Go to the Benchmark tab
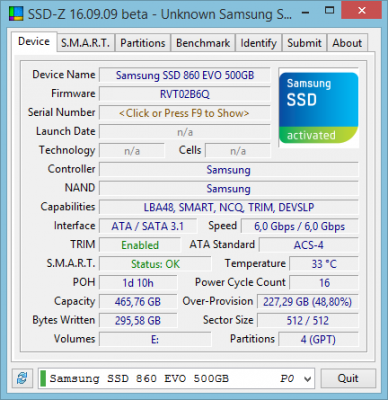The height and width of the screenshot is (400, 388). [x=203, y=43]
